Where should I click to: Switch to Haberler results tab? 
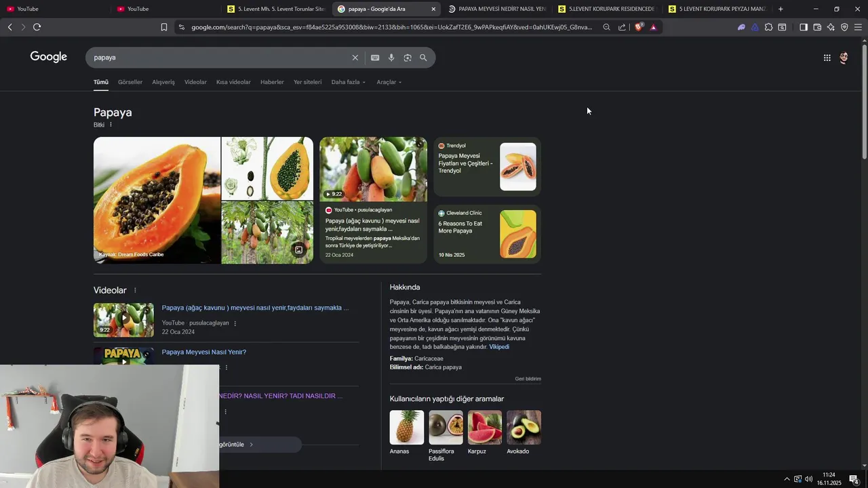272,82
